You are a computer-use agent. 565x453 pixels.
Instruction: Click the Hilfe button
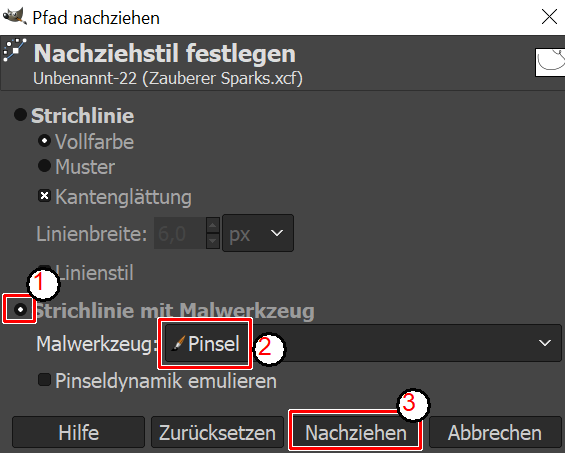click(x=79, y=432)
